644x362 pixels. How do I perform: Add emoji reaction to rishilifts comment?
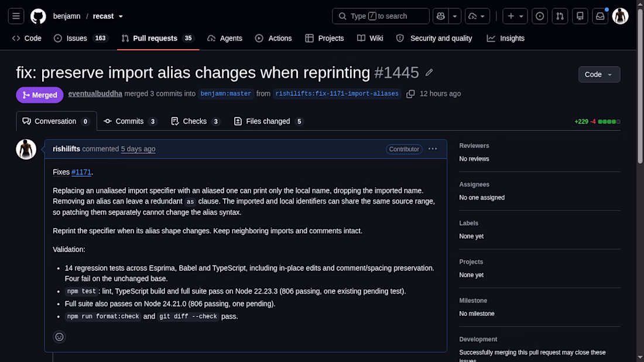60,337
